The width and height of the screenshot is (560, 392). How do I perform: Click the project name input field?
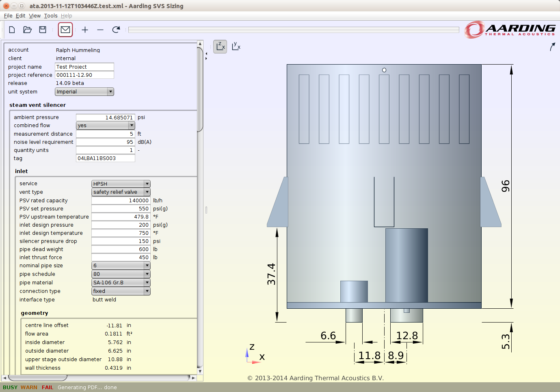point(84,67)
